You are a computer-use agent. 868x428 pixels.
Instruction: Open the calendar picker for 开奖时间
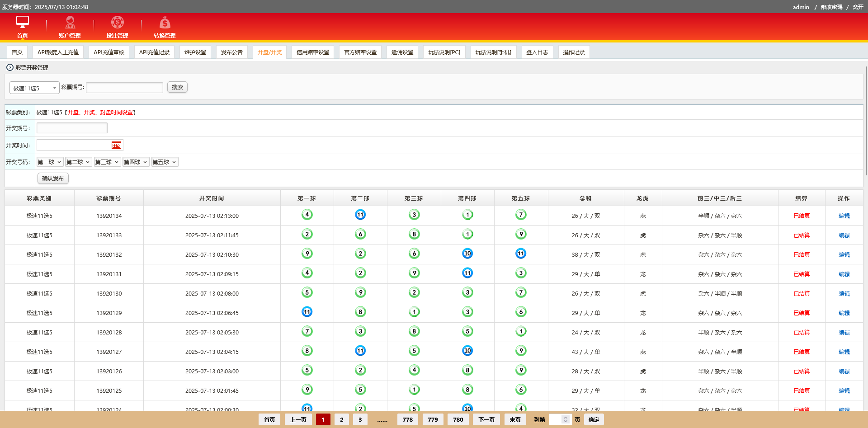[x=116, y=145]
